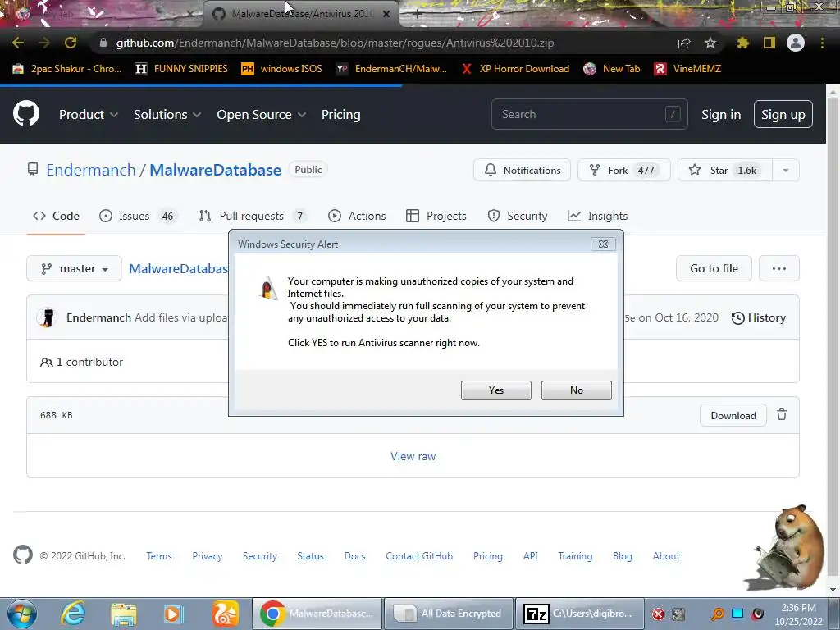Fork the repository with Fork button
Screen dimensions: 840x630
(x=624, y=171)
